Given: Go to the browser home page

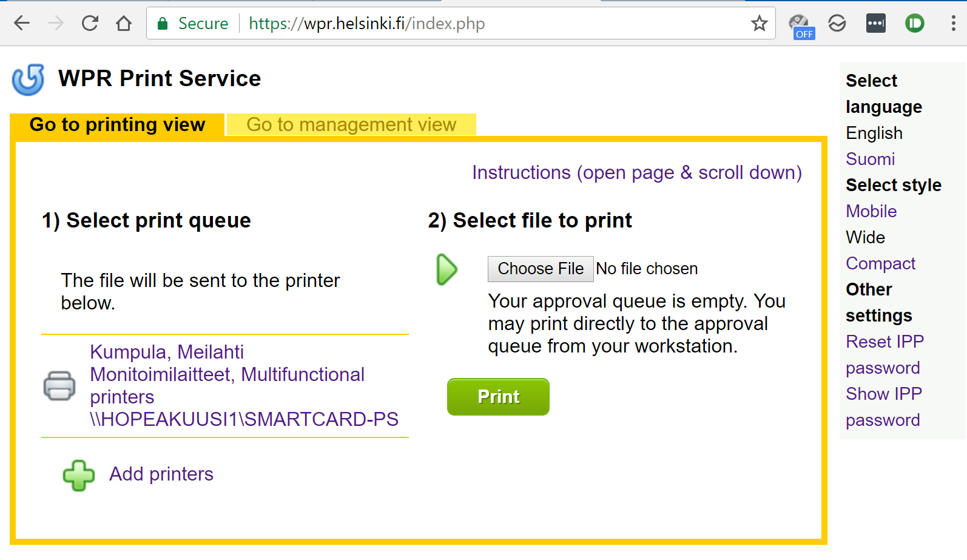Looking at the screenshot, I should 124,24.
